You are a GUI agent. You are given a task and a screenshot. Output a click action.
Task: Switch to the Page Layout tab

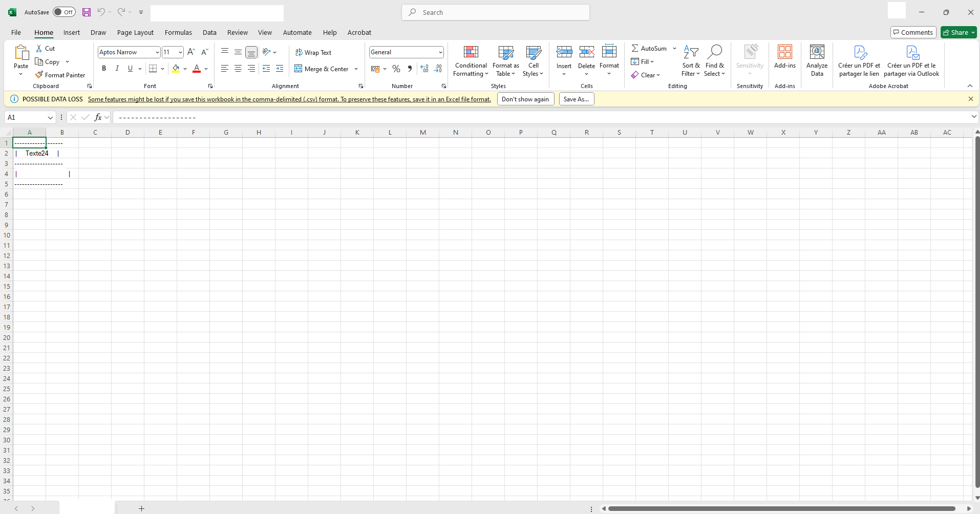click(135, 32)
